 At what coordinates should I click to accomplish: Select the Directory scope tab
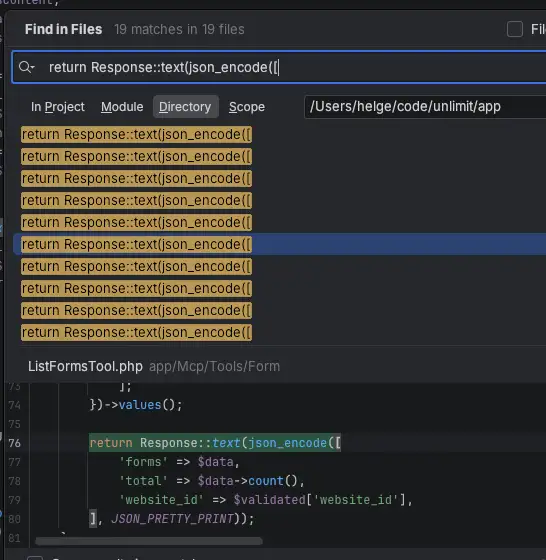pyautogui.click(x=185, y=107)
